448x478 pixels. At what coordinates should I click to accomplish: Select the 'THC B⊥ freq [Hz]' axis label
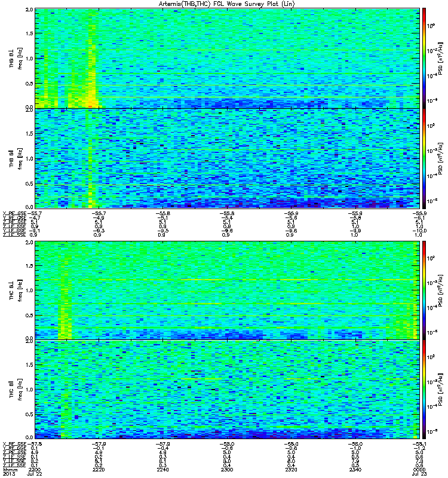(16, 290)
